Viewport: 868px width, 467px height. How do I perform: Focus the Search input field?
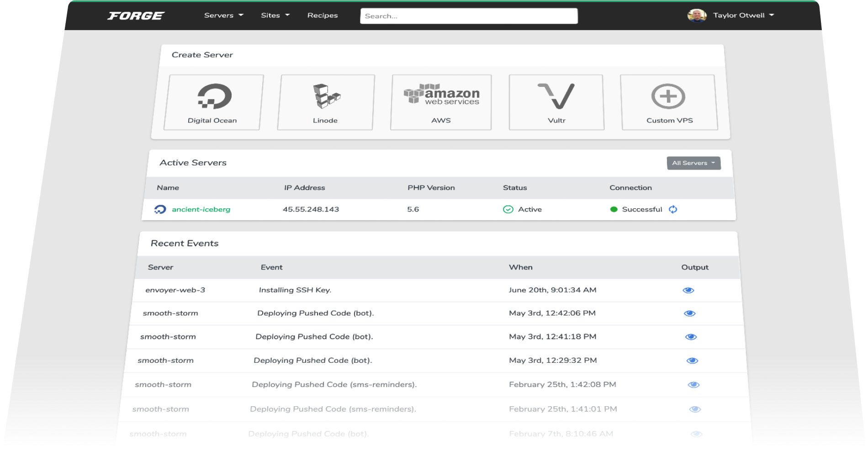click(469, 16)
